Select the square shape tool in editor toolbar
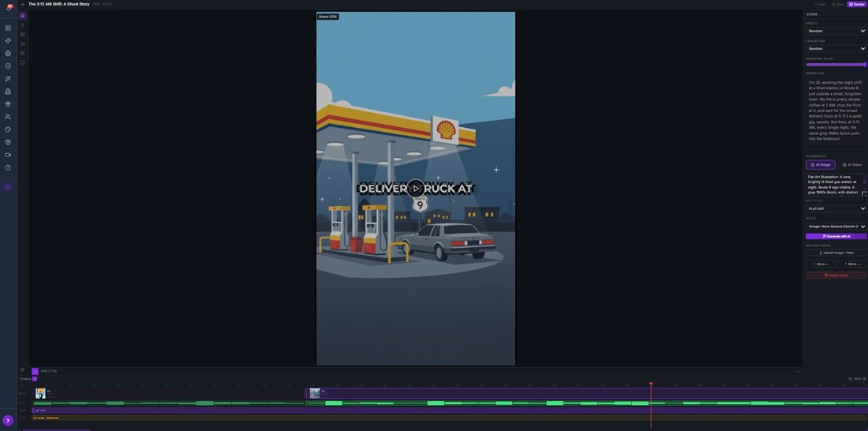 pos(22,62)
